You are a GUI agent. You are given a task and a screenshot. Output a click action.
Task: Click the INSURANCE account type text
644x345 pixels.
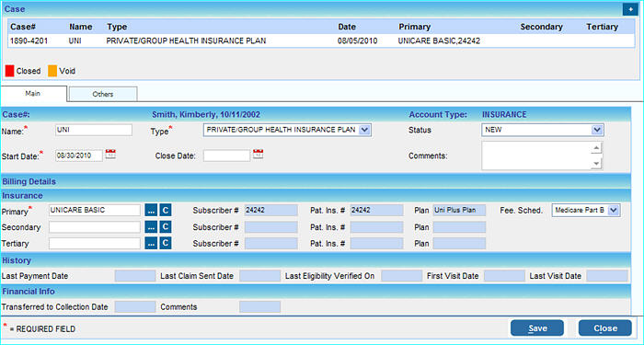[x=504, y=115]
